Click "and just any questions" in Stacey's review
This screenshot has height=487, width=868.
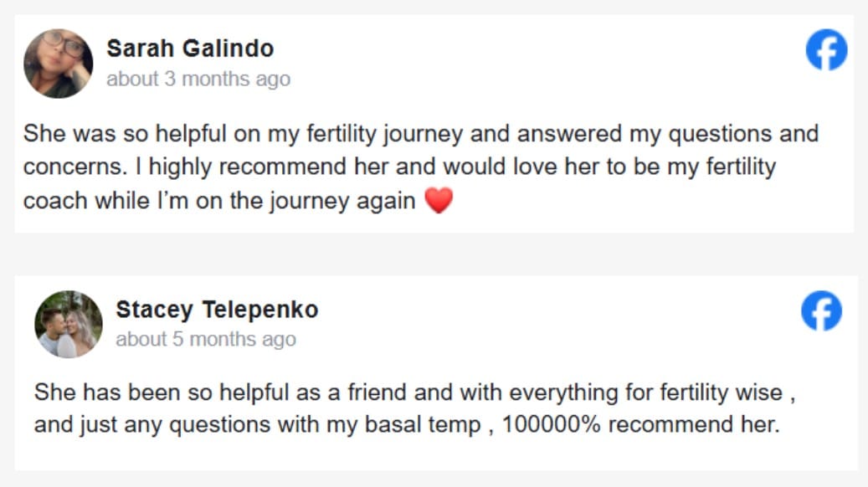[151, 424]
